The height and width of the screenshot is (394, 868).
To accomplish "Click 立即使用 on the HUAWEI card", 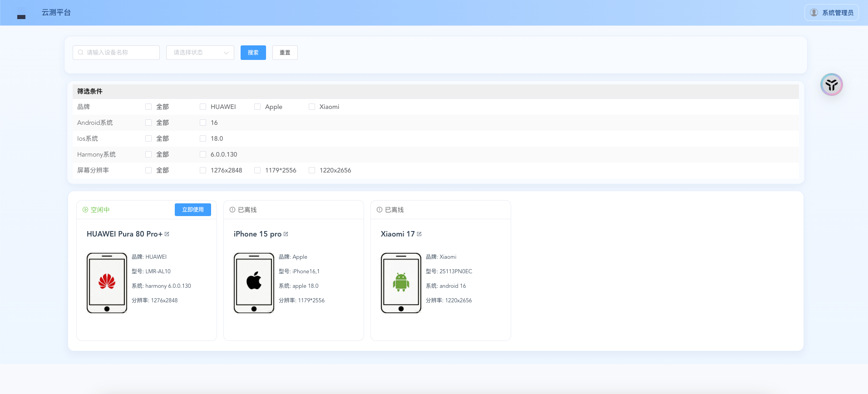I will 193,210.
